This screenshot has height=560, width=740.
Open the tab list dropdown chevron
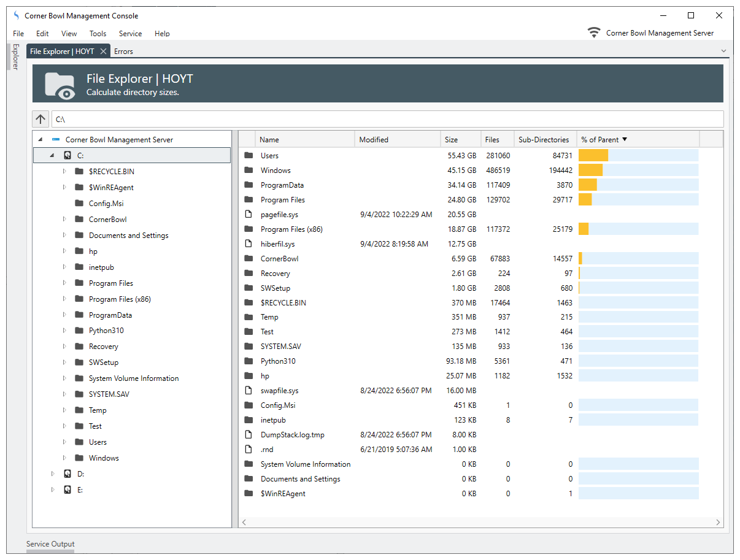tap(723, 51)
